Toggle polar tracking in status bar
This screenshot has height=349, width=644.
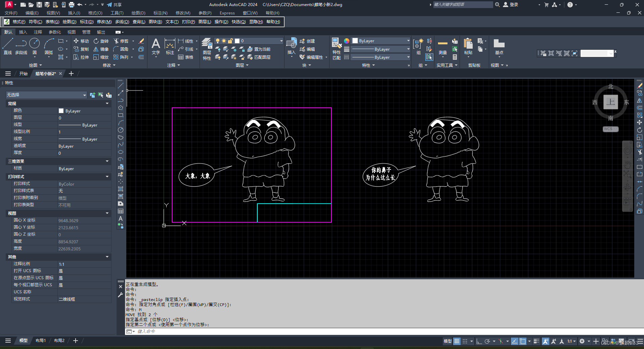point(487,341)
